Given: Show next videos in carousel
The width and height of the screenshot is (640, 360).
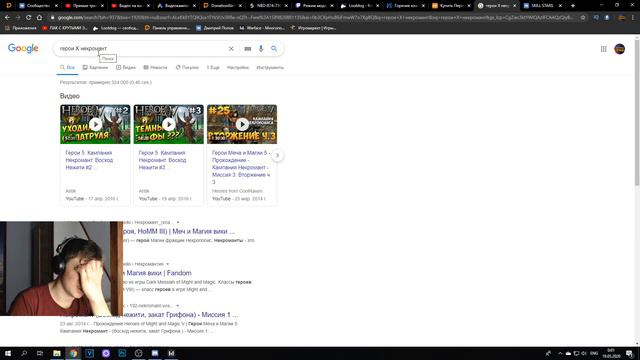Looking at the screenshot, I should pos(278,155).
